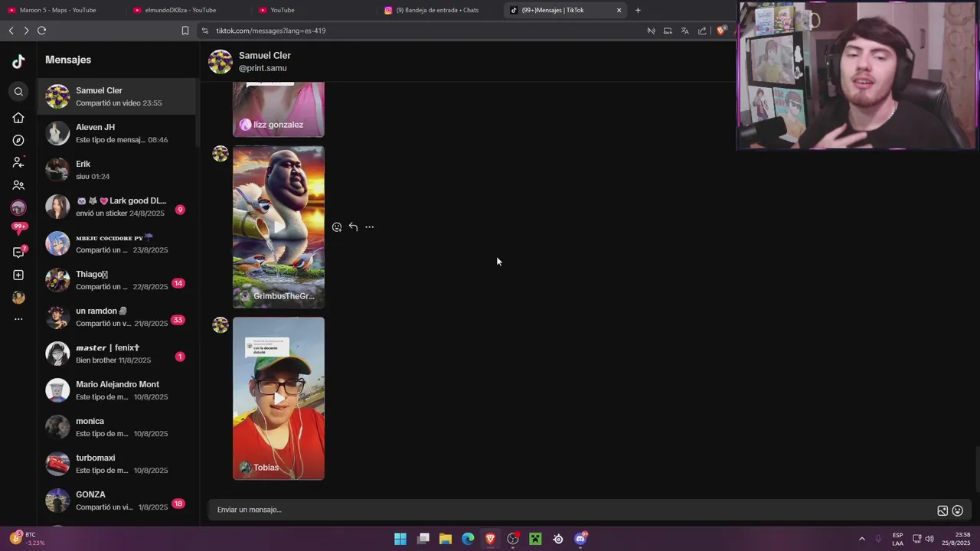Click the TikTok logo in sidebar
Screen dimensions: 980x551
tap(18, 61)
